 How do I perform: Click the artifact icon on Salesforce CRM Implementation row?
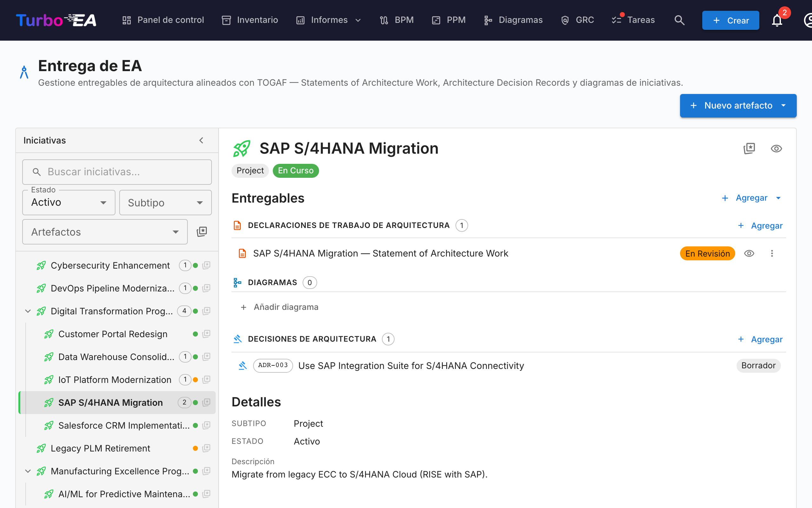click(x=206, y=425)
